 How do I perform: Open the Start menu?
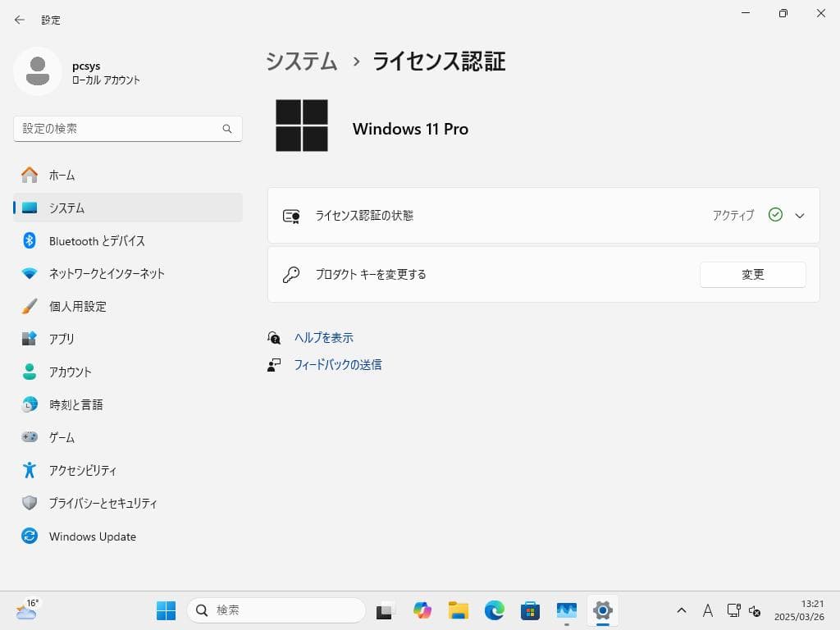[x=166, y=610]
